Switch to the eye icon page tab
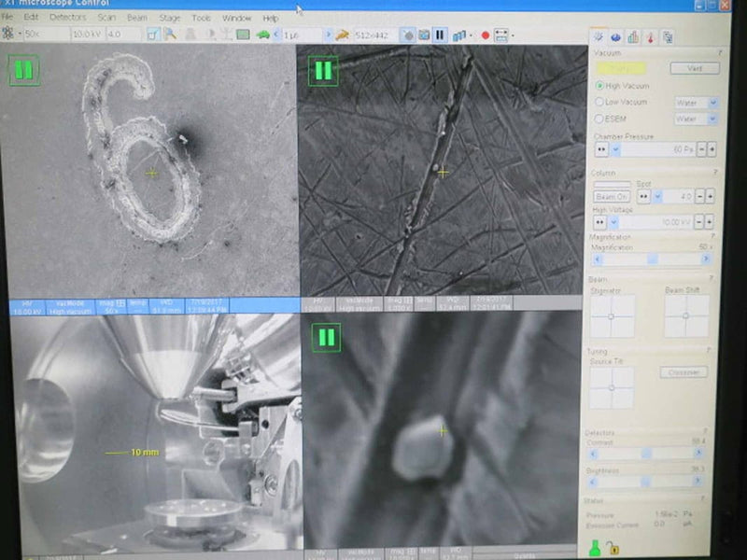 616,37
